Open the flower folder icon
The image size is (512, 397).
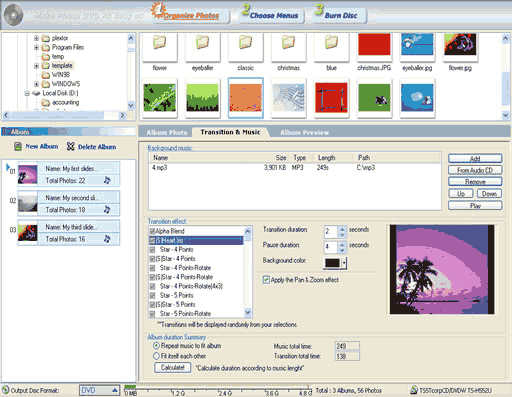click(160, 42)
